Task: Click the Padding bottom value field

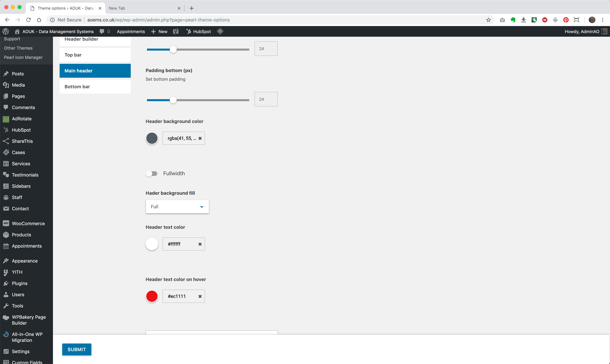Action: coord(266,99)
